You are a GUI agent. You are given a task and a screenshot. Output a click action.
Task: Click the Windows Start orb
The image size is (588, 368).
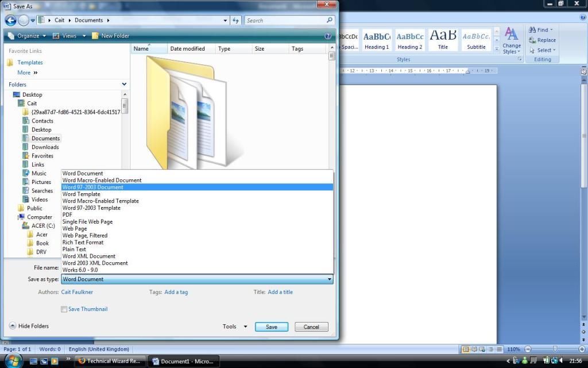click(13, 361)
